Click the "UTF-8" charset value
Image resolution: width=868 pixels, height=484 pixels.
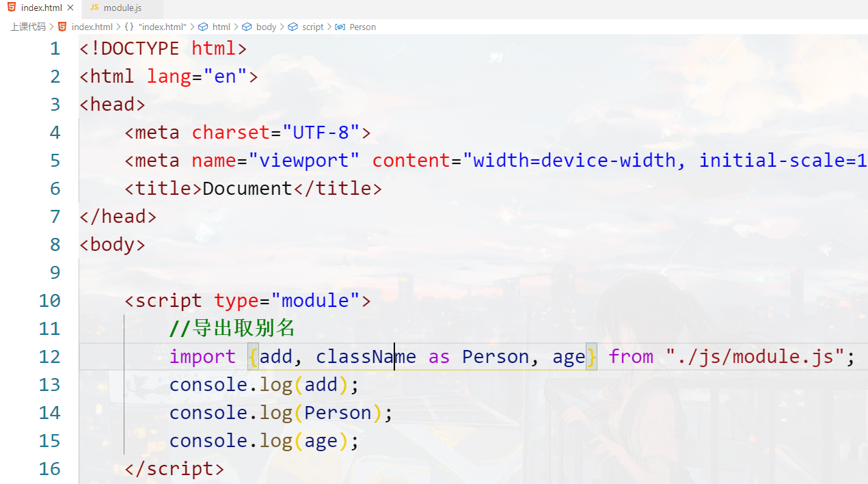(321, 133)
